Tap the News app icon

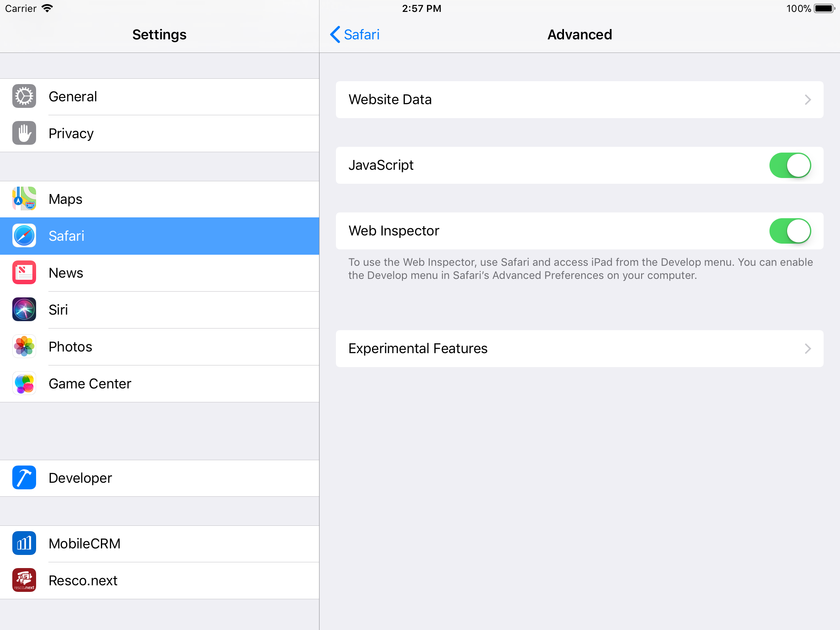pyautogui.click(x=24, y=273)
